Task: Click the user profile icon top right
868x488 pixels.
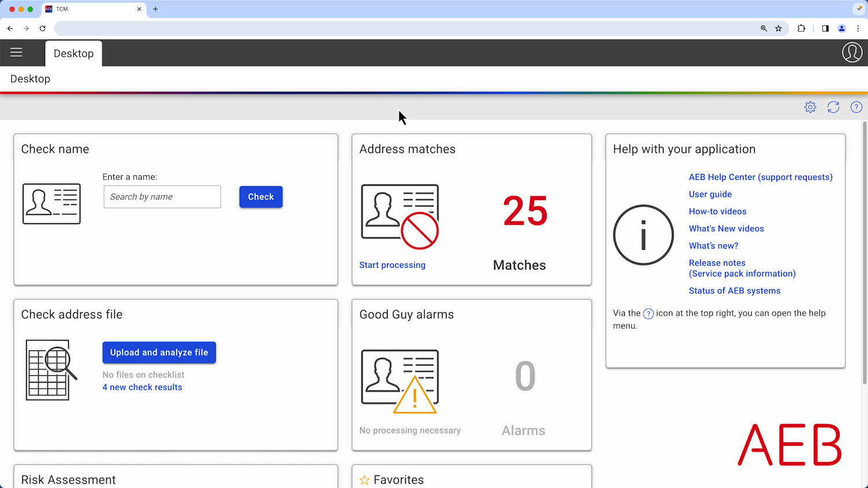Action: pos(852,53)
